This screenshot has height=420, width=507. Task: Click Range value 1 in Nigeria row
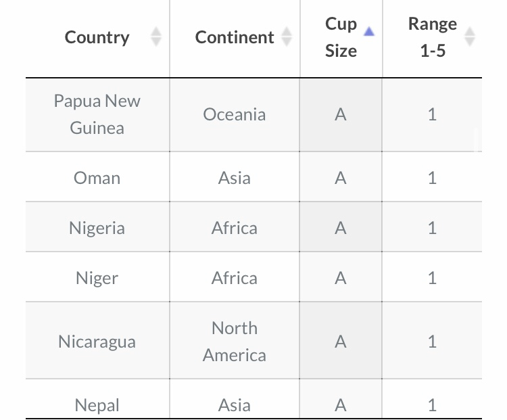(x=433, y=228)
